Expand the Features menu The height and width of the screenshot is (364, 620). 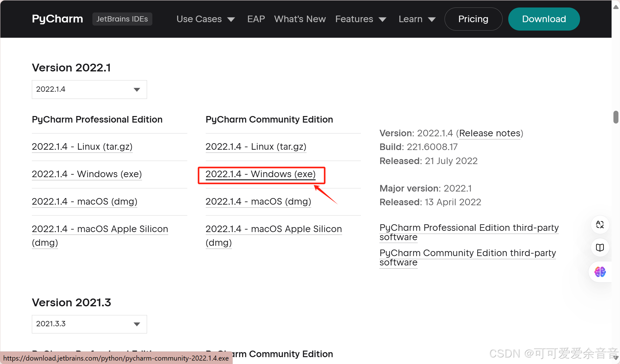tap(361, 19)
